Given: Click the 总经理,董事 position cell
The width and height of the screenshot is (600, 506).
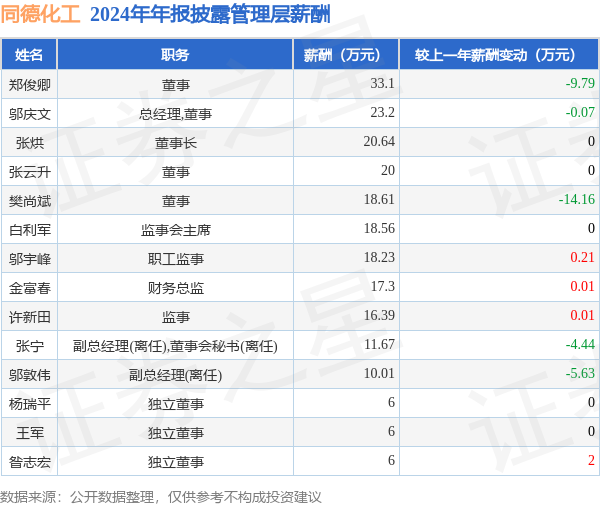Looking at the screenshot, I should click(x=175, y=114).
